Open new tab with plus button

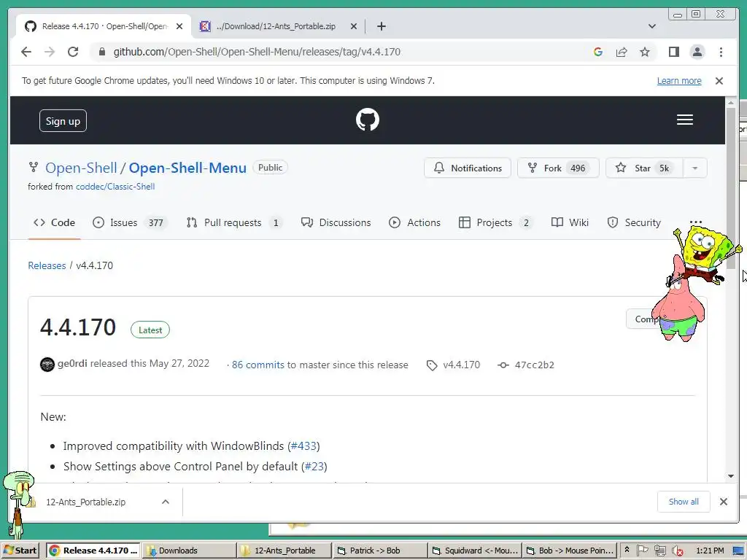click(x=381, y=26)
